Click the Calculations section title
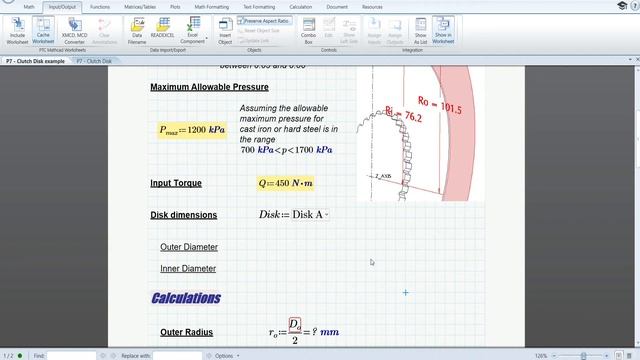The image size is (640, 360). (x=186, y=298)
